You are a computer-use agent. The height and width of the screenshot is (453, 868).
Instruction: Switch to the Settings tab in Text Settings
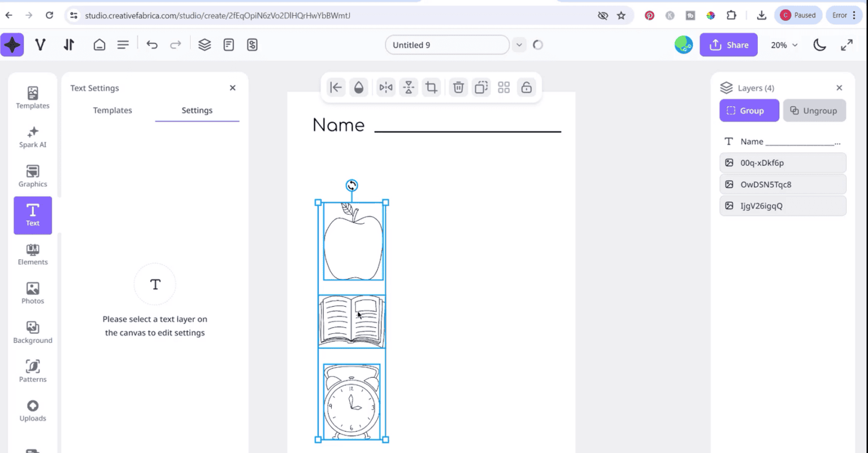point(197,110)
